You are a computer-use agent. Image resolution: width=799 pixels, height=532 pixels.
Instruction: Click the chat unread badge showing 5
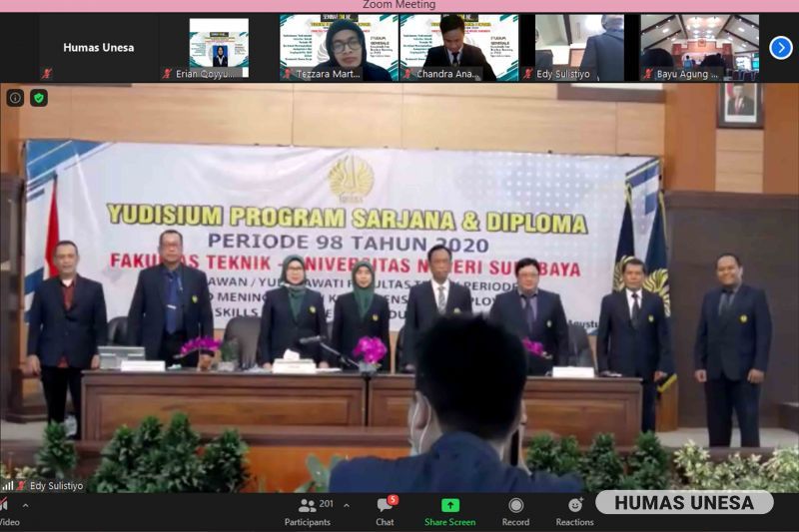(x=393, y=500)
